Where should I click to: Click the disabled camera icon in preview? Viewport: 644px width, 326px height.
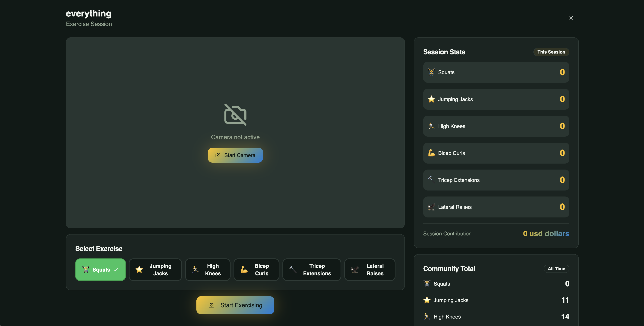pos(235,115)
